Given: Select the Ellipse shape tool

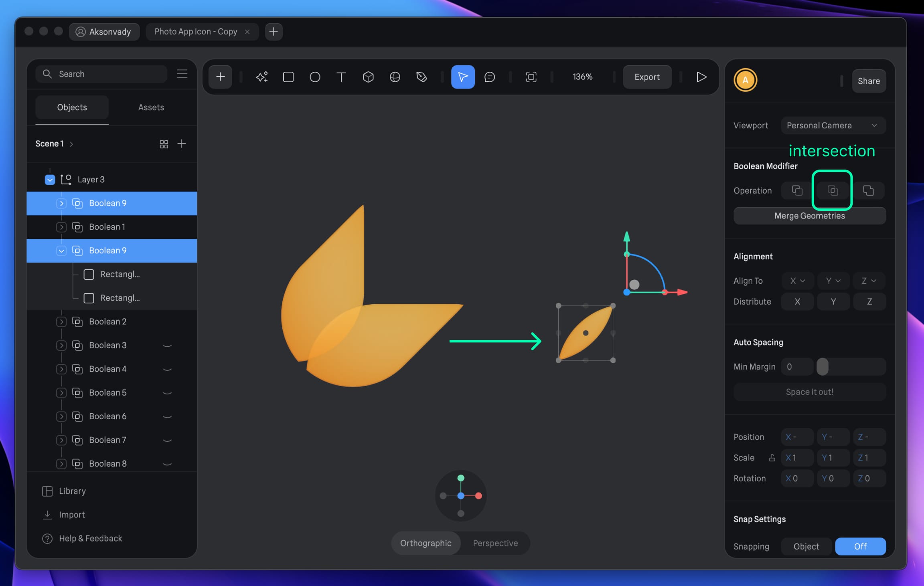Looking at the screenshot, I should click(315, 77).
